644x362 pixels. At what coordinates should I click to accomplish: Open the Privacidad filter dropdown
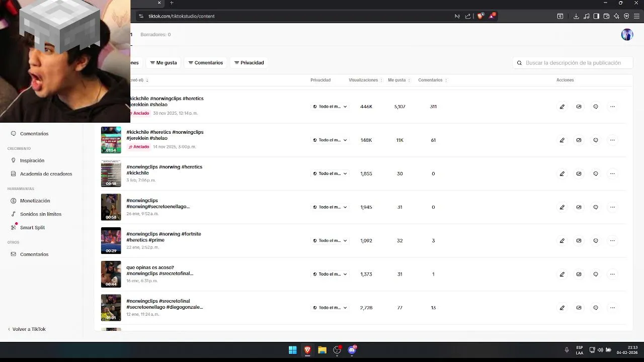(x=249, y=63)
